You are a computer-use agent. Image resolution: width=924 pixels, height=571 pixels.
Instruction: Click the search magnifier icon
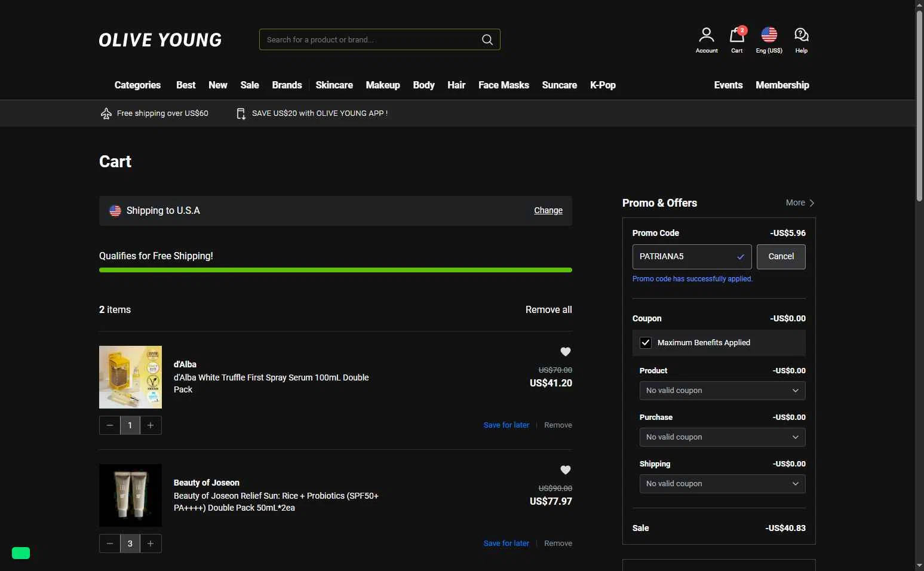[x=487, y=40]
